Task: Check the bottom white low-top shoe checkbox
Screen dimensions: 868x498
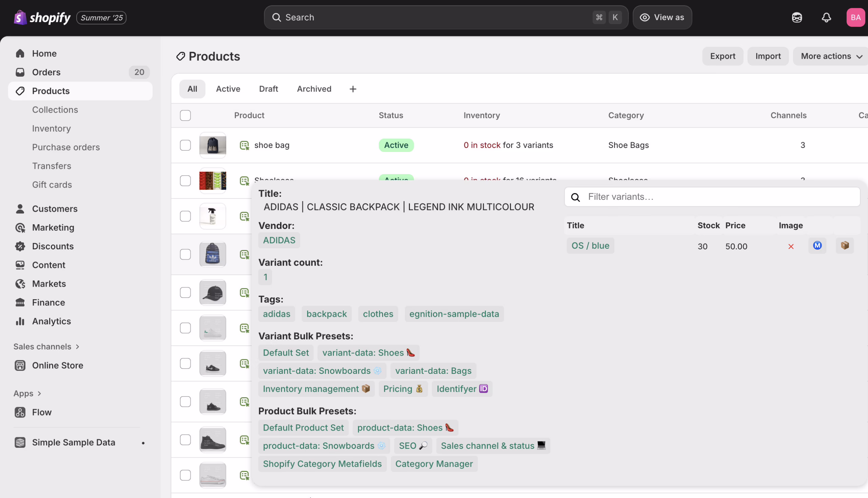Action: click(x=185, y=475)
